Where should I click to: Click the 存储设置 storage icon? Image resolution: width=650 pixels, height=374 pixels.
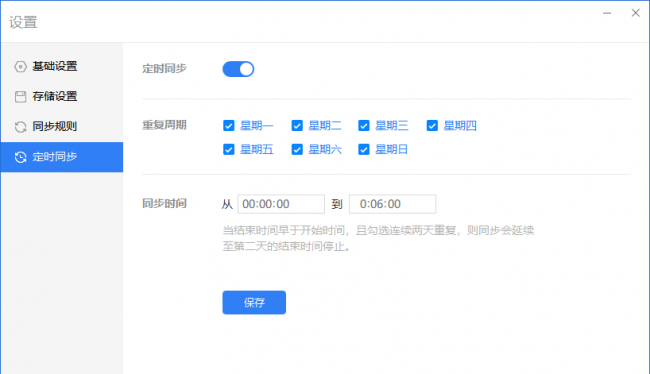(x=20, y=97)
